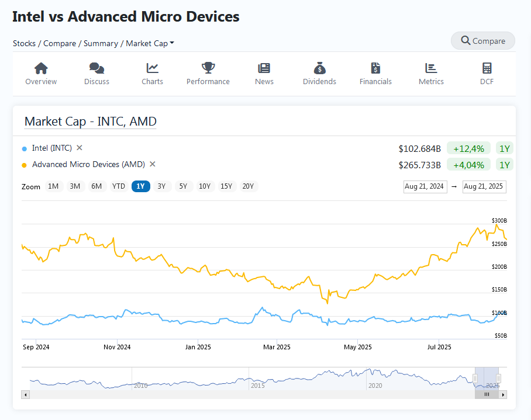The height and width of the screenshot is (420, 531).
Task: Select the active 1Y zoom button
Action: point(140,186)
